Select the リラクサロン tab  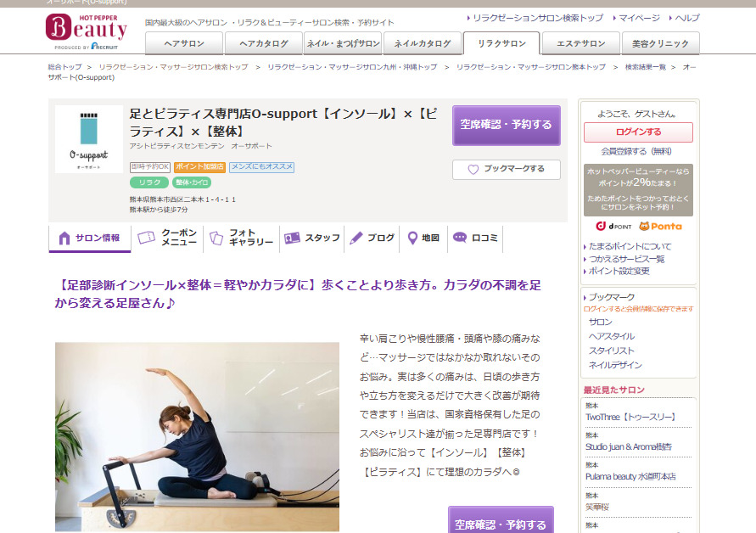tap(501, 43)
